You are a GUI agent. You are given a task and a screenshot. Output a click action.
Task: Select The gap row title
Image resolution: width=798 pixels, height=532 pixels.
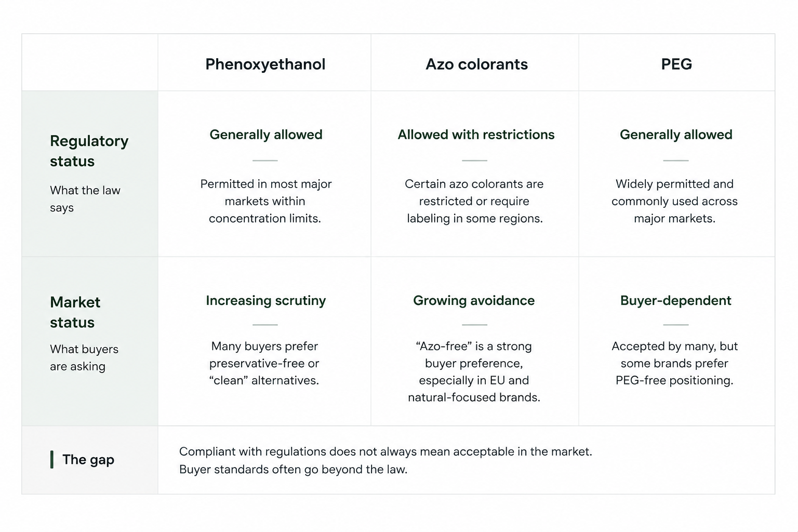88,460
